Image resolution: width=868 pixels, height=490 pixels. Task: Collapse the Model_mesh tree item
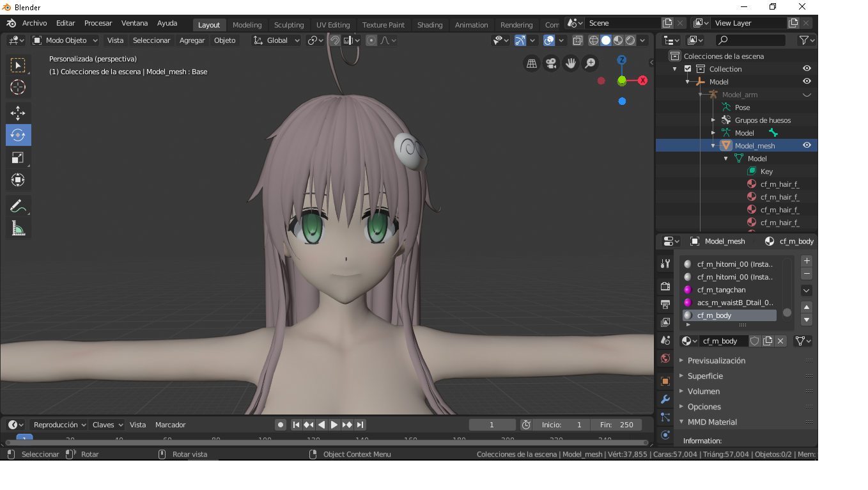pyautogui.click(x=713, y=146)
